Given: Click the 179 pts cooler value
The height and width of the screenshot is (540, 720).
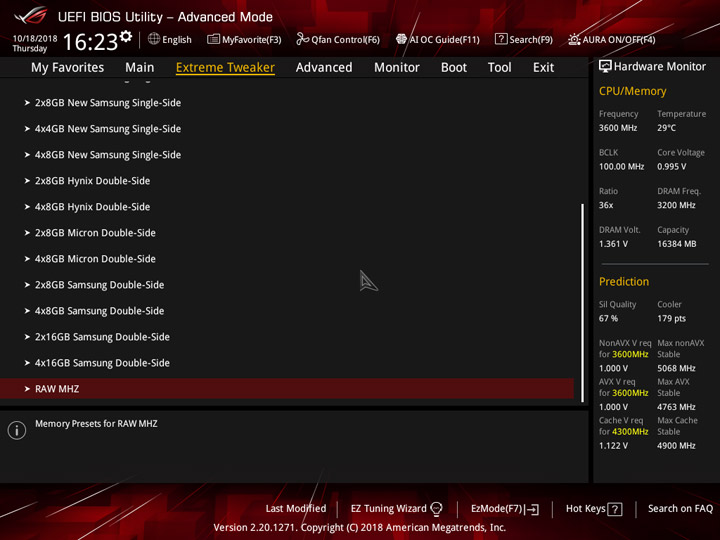Looking at the screenshot, I should click(x=671, y=319).
